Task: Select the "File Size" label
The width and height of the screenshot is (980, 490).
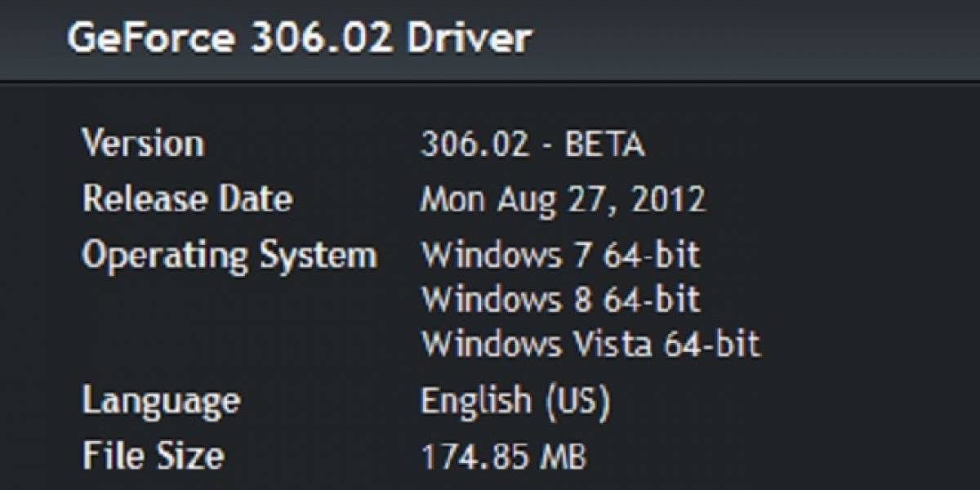Action: [x=153, y=456]
